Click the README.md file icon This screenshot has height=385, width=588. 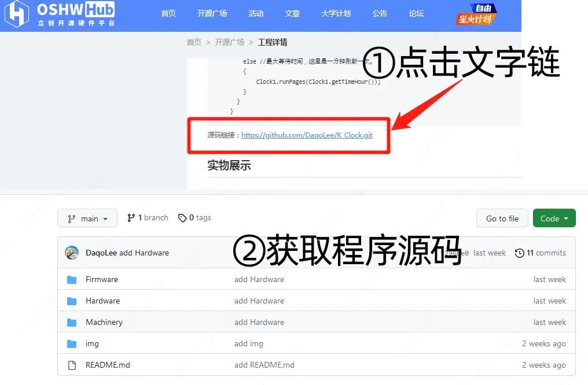pos(72,365)
